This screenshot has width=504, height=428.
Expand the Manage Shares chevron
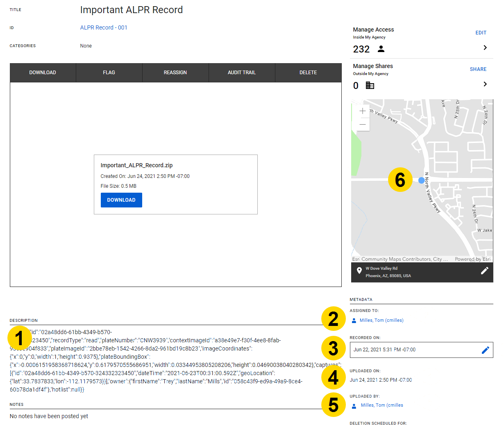(485, 84)
